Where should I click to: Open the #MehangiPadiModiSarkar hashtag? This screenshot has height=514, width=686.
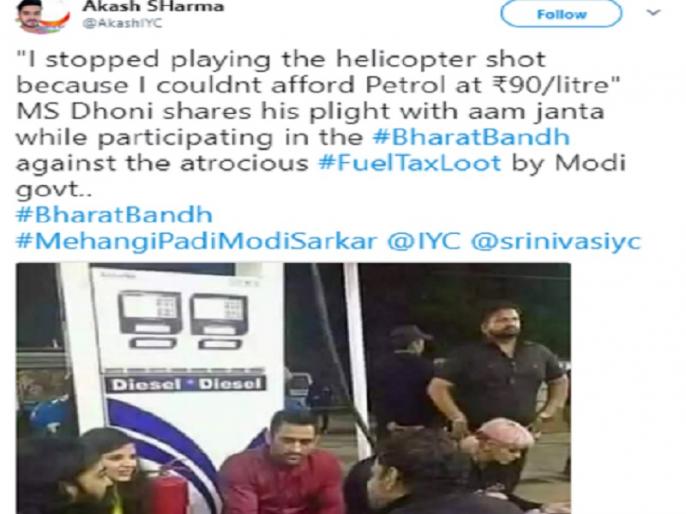click(196, 241)
